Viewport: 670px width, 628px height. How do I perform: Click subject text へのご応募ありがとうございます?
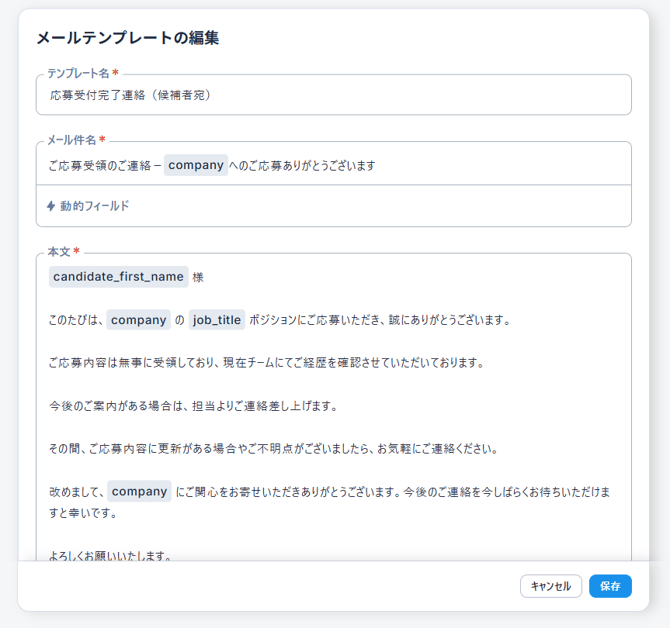point(303,166)
